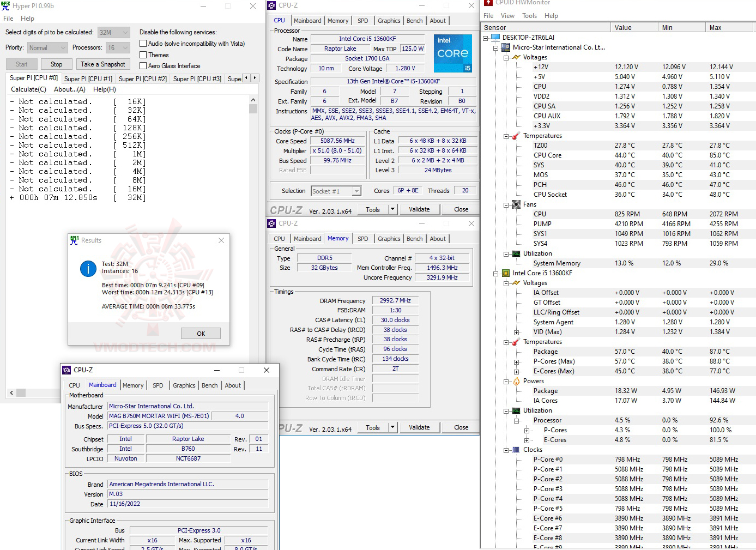Click the motherboard Temperatures thermometer icon
Screen dimensions: 756x550
pyautogui.click(x=516, y=136)
